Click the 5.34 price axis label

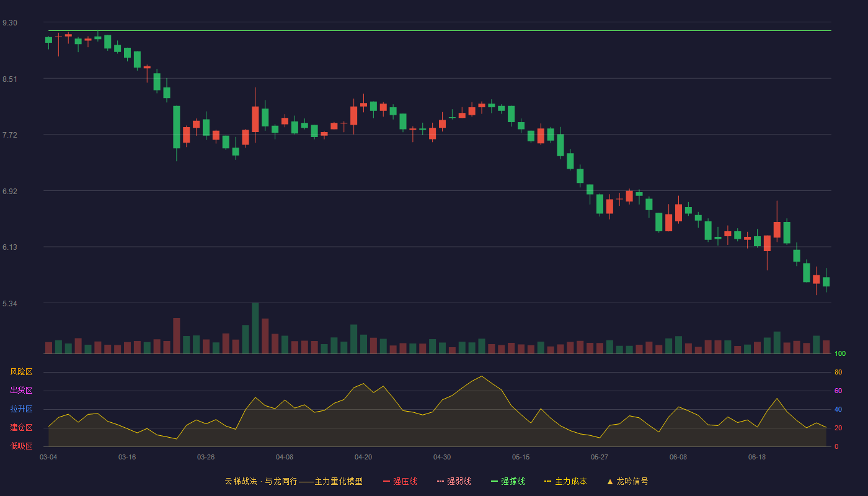coord(10,304)
